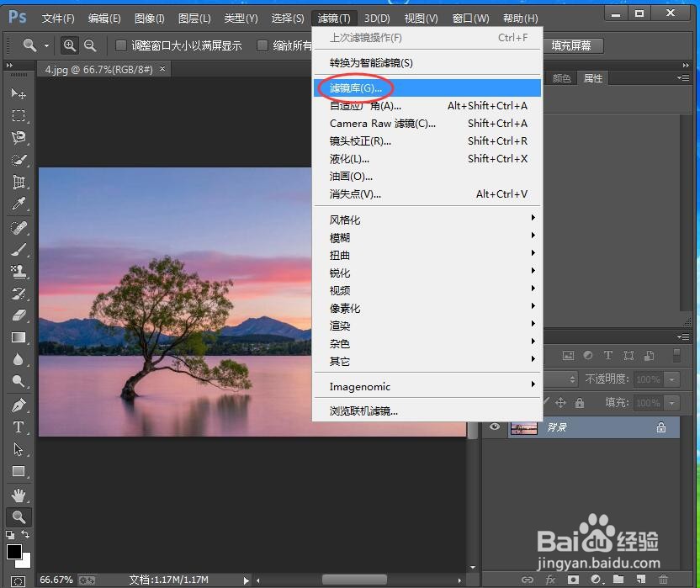Click the horizontal scrollbar thumb

coord(354,580)
